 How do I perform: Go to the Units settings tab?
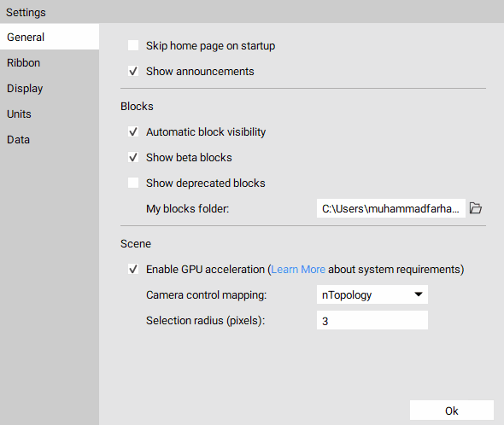pos(50,114)
